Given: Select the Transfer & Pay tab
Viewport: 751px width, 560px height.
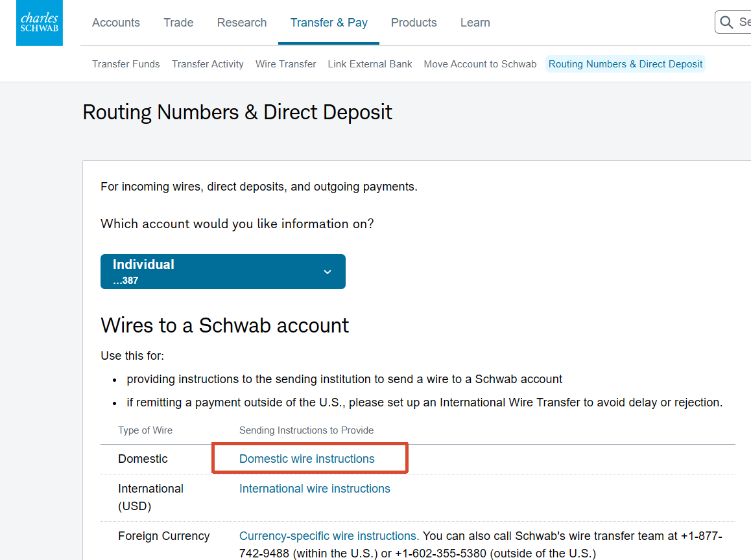Looking at the screenshot, I should [x=329, y=23].
